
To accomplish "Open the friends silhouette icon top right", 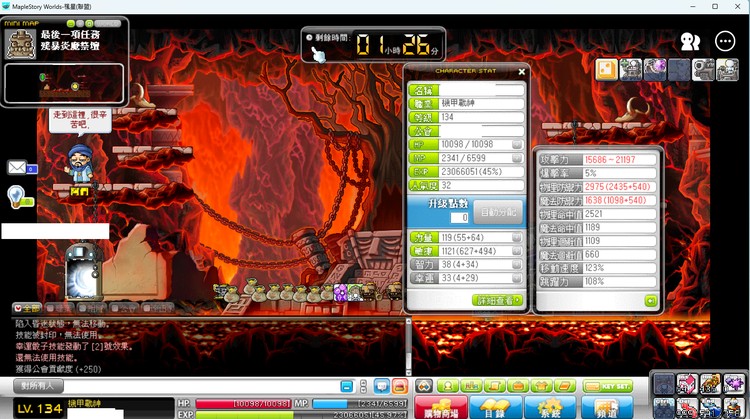I will pyautogui.click(x=690, y=42).
